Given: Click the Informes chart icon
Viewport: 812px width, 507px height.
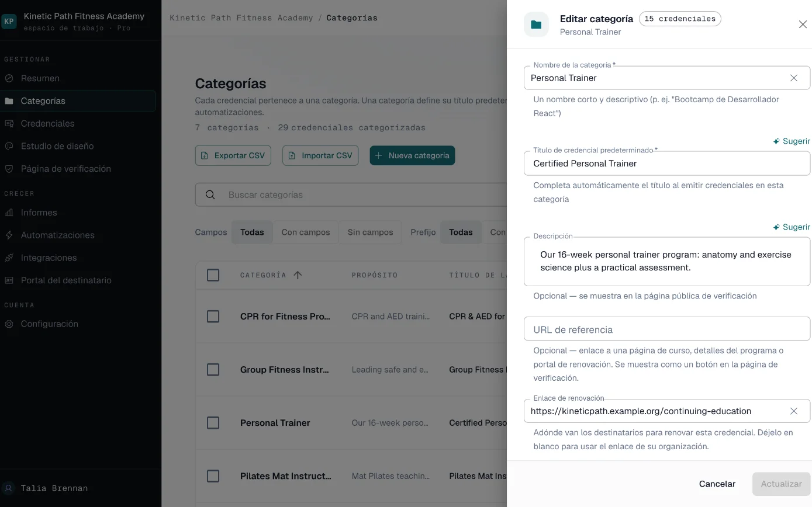Looking at the screenshot, I should [x=9, y=213].
